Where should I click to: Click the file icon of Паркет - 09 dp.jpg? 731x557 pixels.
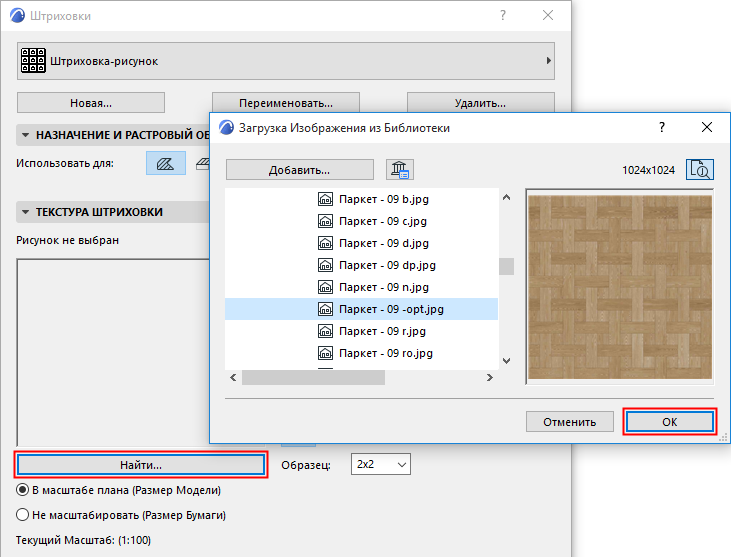pos(325,265)
